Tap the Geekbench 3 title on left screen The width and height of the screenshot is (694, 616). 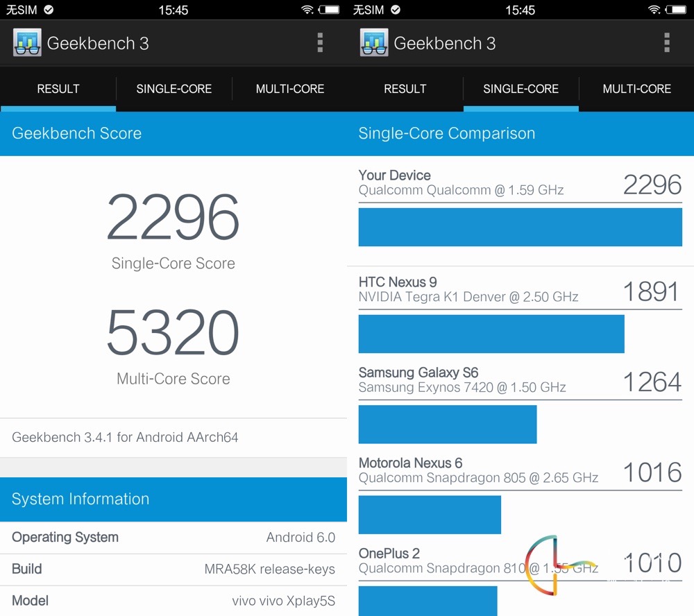[x=98, y=43]
